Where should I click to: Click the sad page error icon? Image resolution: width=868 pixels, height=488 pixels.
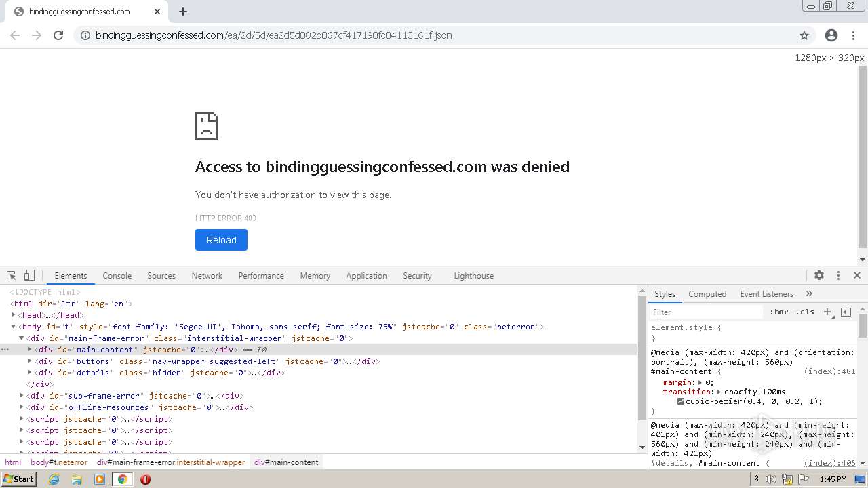tap(207, 126)
